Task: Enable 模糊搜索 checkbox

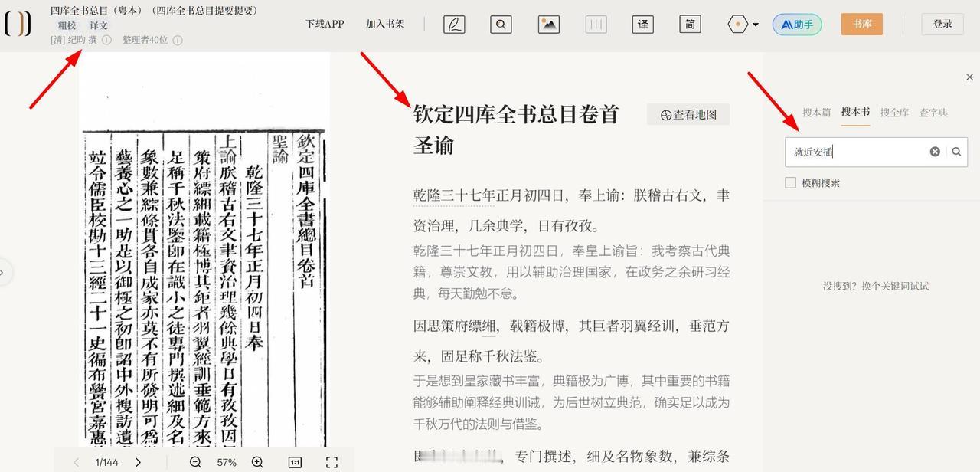Action: pyautogui.click(x=791, y=183)
